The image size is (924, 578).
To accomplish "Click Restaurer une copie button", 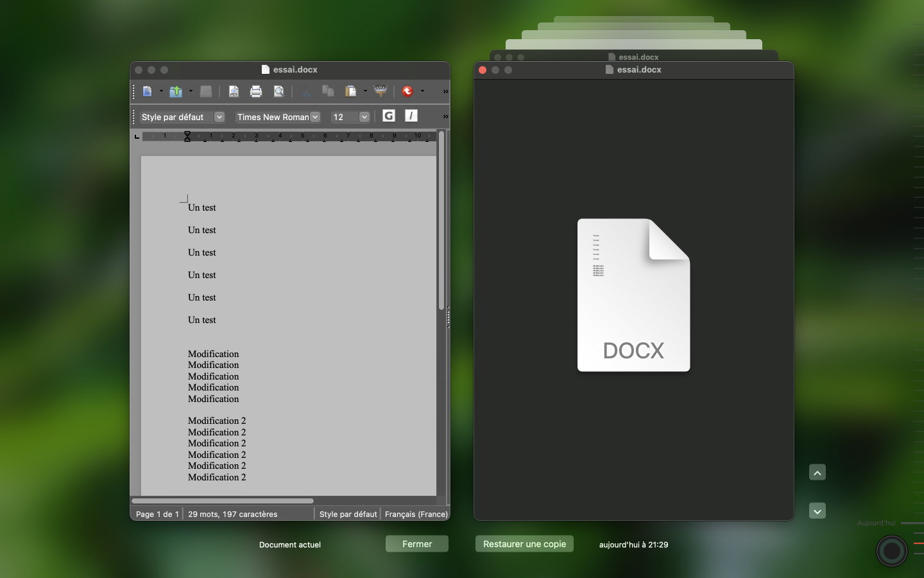I will tap(524, 544).
